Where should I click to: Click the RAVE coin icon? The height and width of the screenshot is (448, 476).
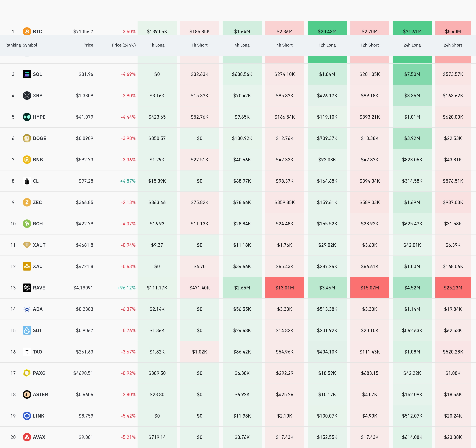click(27, 288)
